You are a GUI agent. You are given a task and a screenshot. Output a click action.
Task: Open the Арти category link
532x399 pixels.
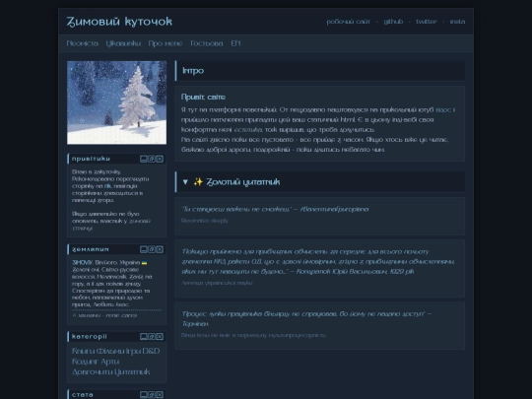110,362
